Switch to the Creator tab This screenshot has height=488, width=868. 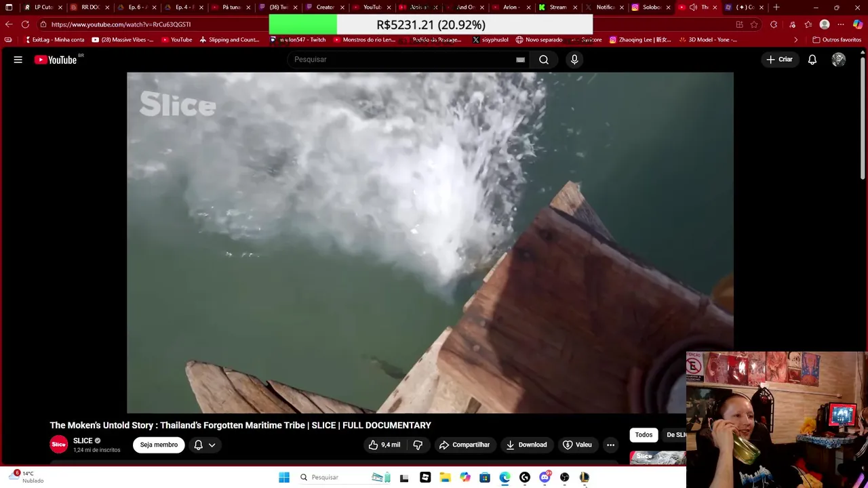tap(325, 7)
